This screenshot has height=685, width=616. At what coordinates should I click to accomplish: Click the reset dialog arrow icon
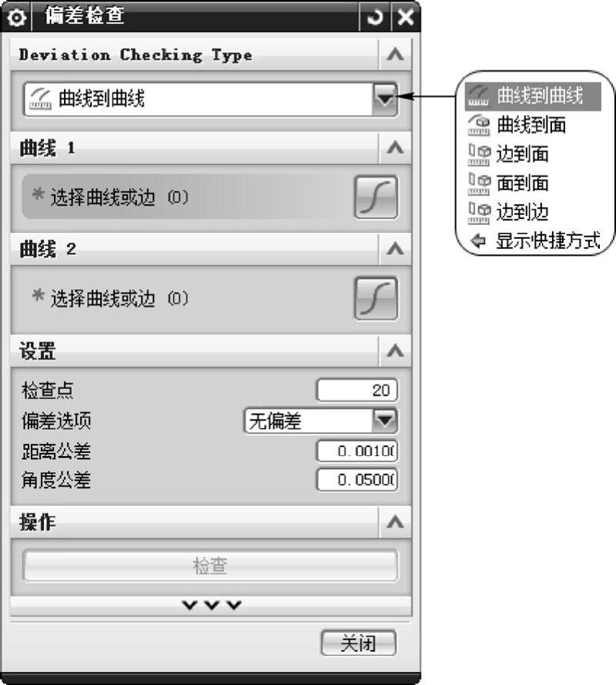pos(375,17)
